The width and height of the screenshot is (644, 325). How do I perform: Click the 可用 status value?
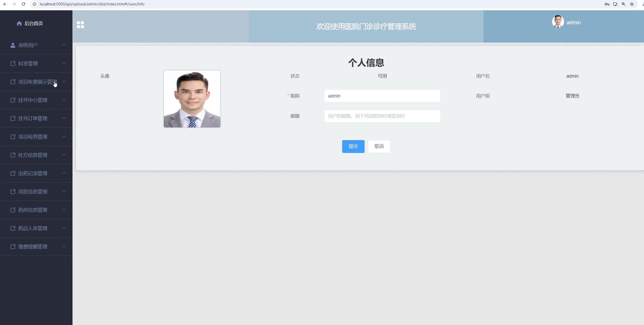tap(382, 76)
